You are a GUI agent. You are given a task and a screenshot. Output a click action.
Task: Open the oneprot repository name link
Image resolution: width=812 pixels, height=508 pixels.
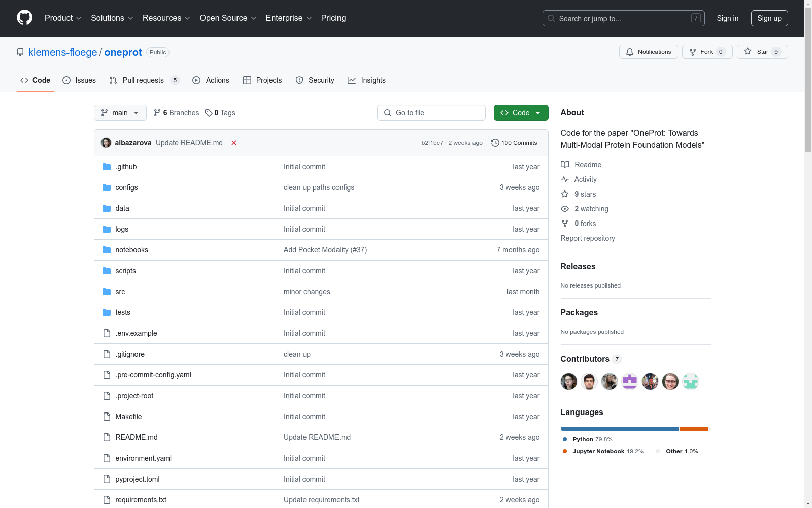click(123, 52)
